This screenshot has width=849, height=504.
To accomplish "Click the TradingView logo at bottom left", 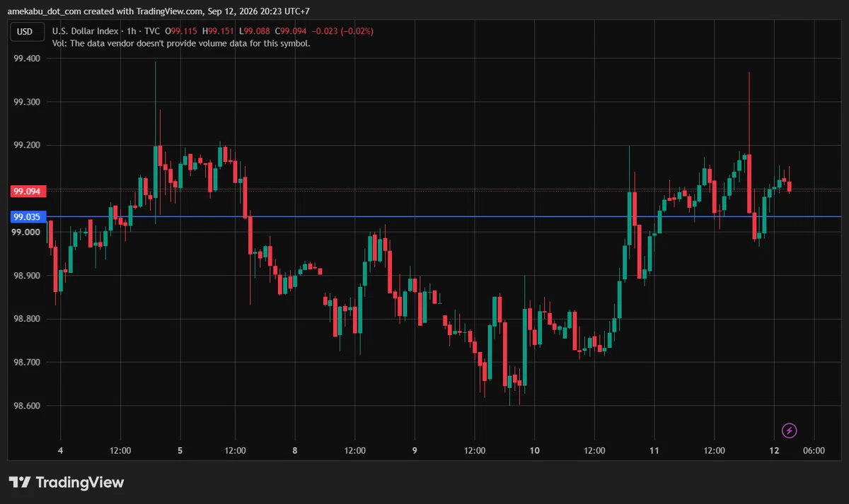I will point(67,482).
